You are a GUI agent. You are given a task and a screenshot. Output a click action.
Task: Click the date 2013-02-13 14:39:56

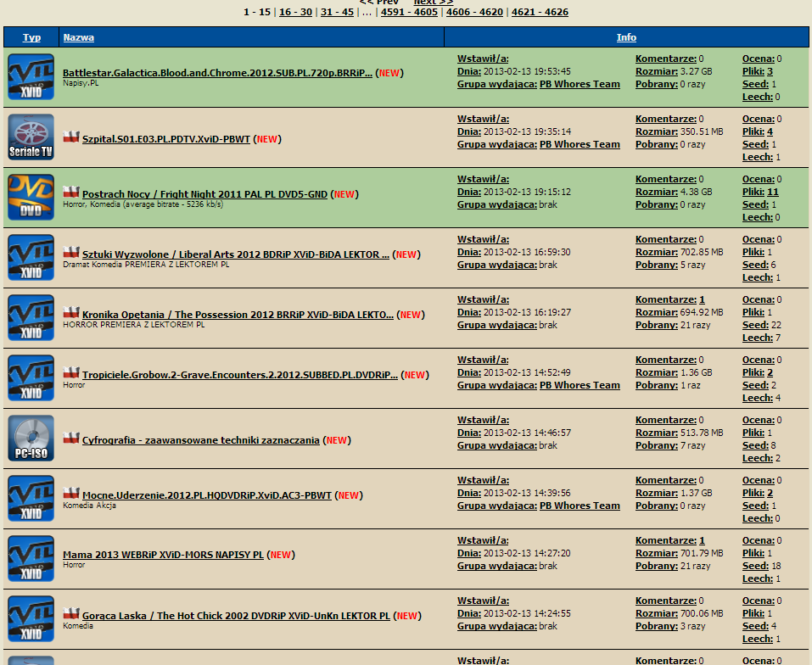527,493
